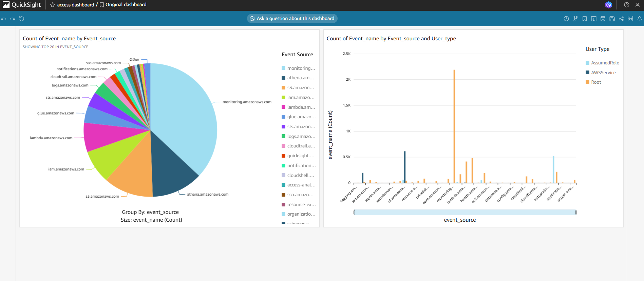Click left handle of event_source range slider

pyautogui.click(x=354, y=212)
